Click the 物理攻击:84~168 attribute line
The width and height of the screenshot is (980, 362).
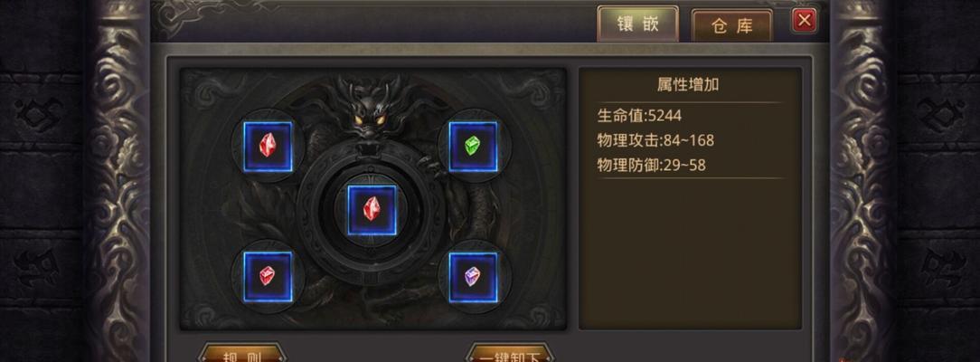655,140
